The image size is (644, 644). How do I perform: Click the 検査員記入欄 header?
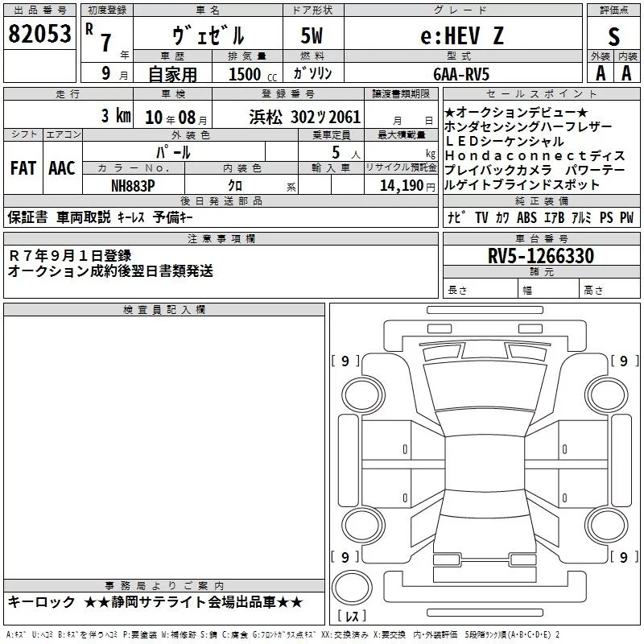[x=164, y=310]
